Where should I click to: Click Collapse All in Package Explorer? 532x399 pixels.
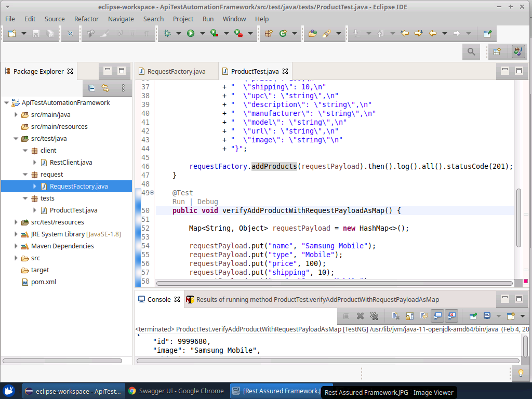click(91, 88)
